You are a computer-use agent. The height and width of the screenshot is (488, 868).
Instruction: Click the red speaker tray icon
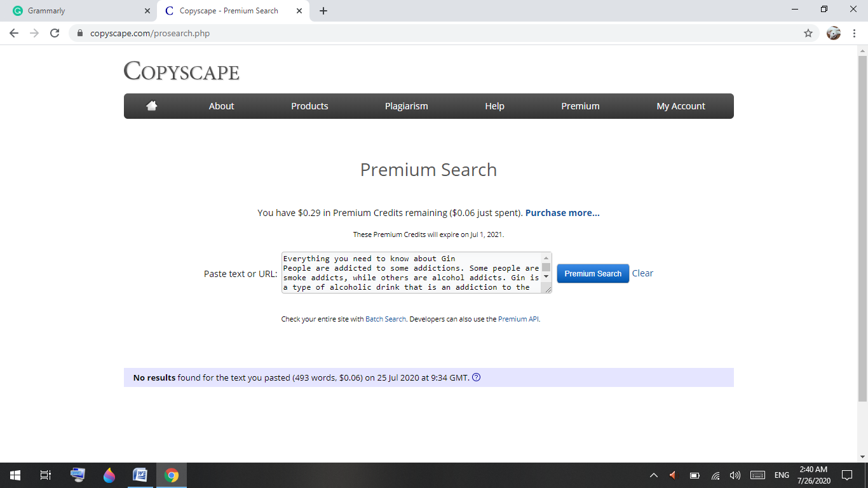(x=673, y=475)
